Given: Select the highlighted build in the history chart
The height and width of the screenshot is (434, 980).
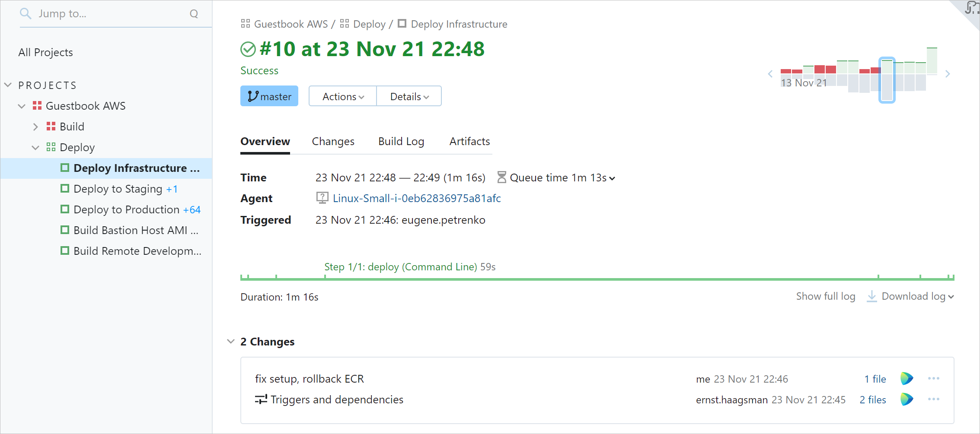Looking at the screenshot, I should (887, 80).
